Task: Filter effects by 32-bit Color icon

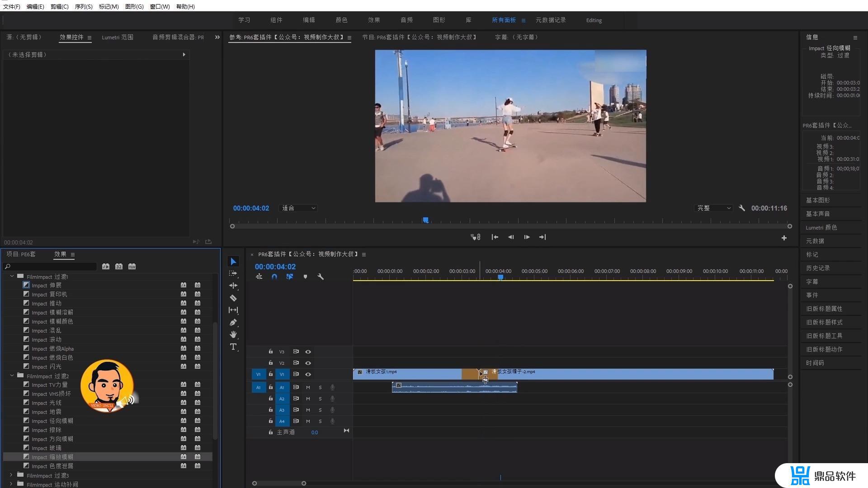Action: tap(119, 267)
